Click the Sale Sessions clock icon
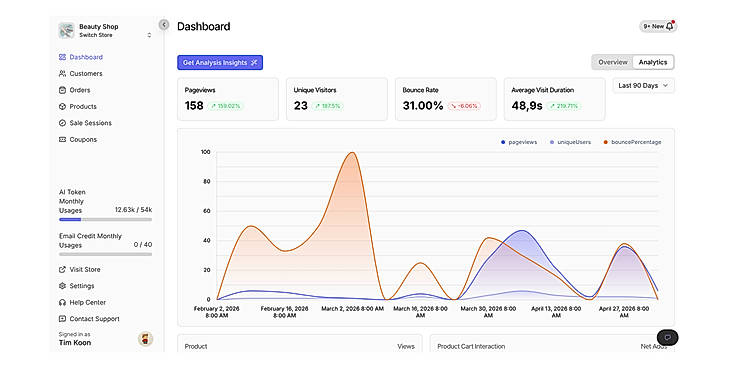The height and width of the screenshot is (368, 736). (x=62, y=123)
